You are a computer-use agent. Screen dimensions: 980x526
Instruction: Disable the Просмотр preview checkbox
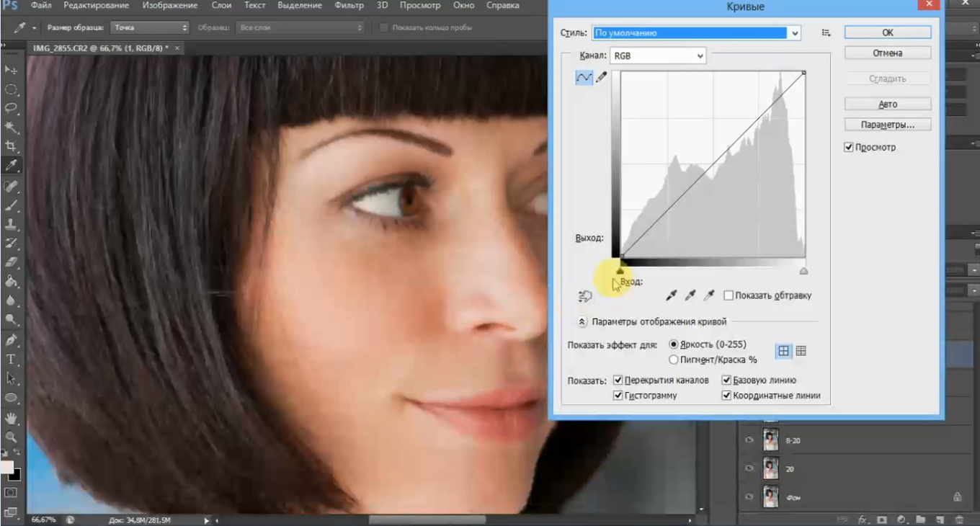pos(848,148)
